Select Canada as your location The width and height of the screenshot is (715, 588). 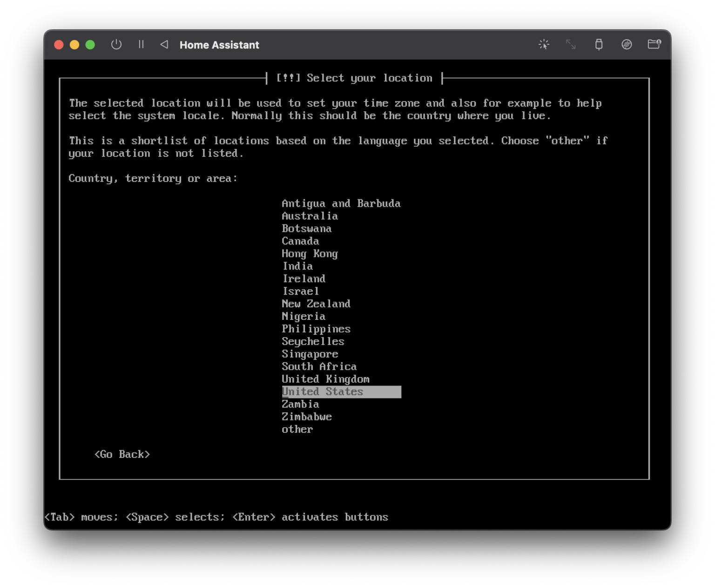300,241
